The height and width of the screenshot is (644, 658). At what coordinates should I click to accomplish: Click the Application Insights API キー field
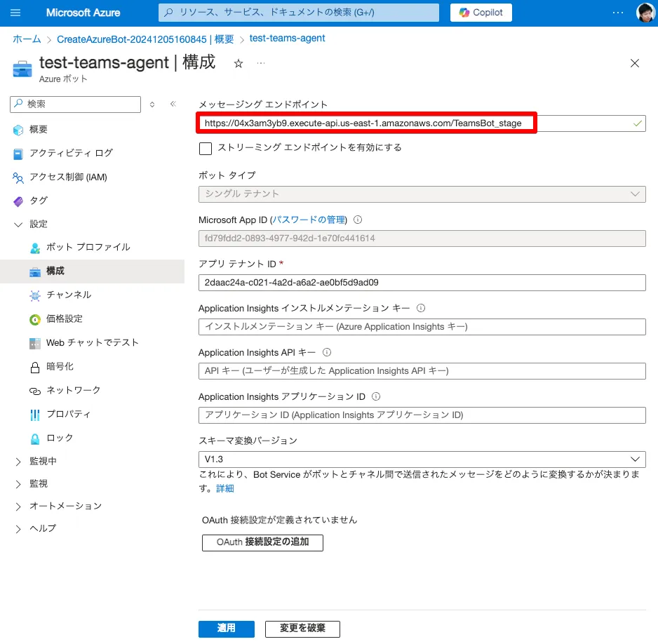point(422,371)
